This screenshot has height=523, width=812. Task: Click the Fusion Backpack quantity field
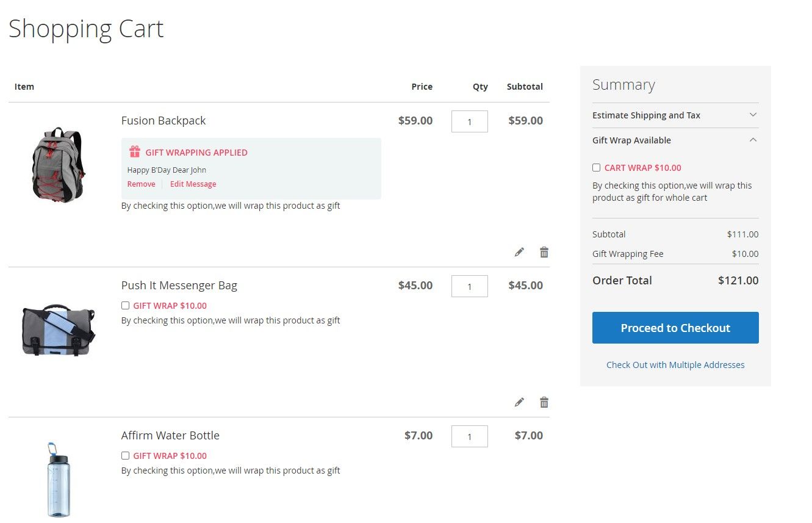click(469, 121)
